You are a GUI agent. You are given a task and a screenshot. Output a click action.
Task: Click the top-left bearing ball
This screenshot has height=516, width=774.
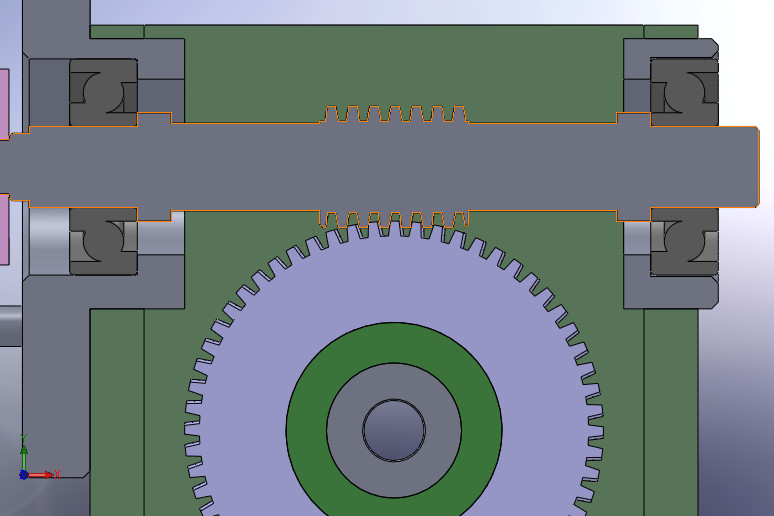101,93
